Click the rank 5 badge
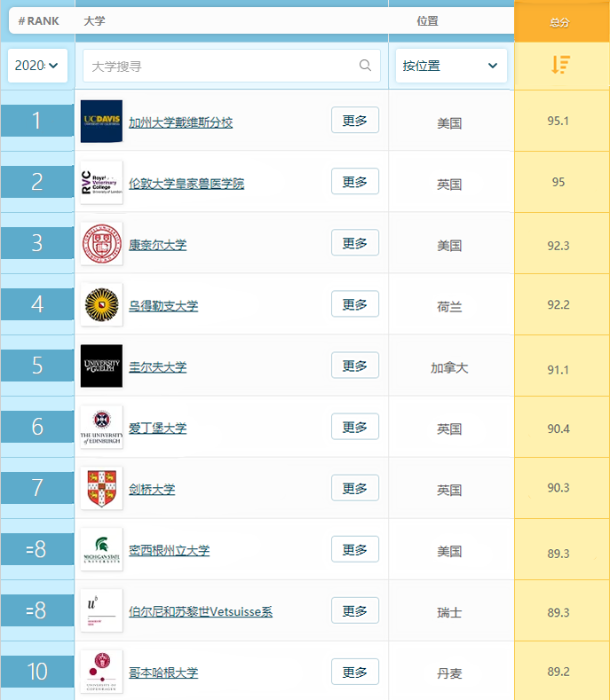 37,366
